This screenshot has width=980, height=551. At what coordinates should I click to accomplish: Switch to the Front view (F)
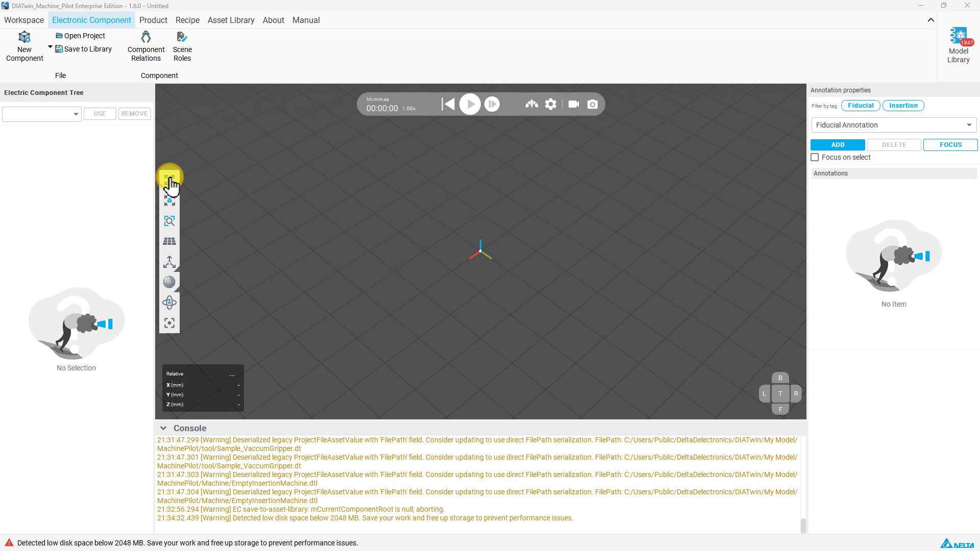(780, 409)
